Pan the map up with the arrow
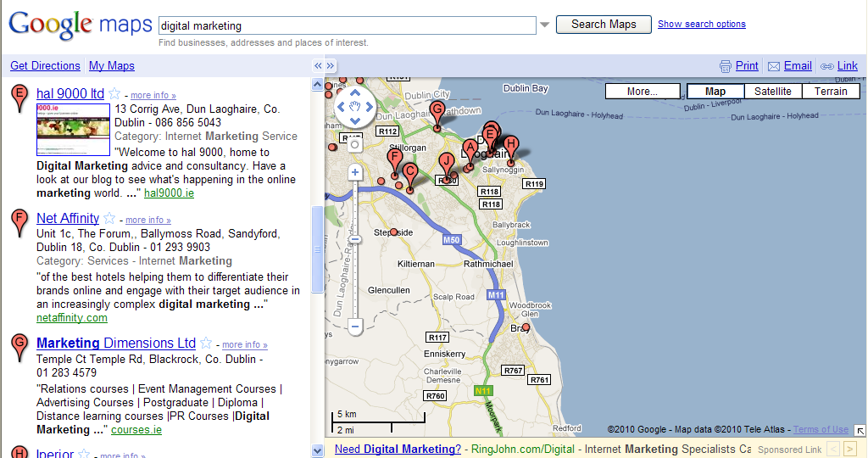The image size is (868, 458). (355, 93)
